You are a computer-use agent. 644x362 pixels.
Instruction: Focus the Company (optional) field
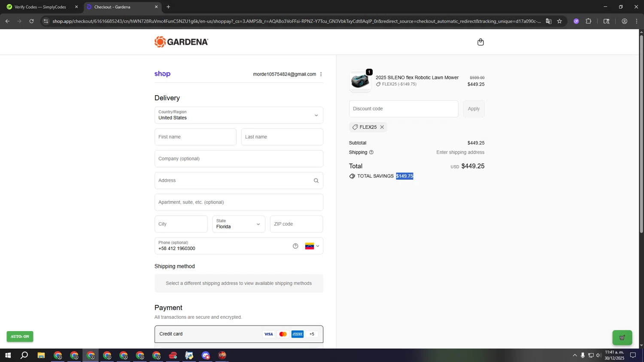coord(239,159)
